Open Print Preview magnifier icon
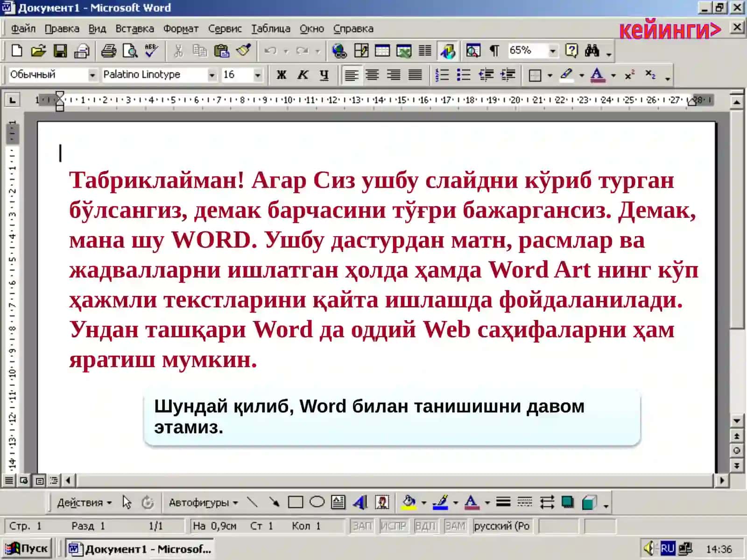The height and width of the screenshot is (560, 747). [x=130, y=50]
